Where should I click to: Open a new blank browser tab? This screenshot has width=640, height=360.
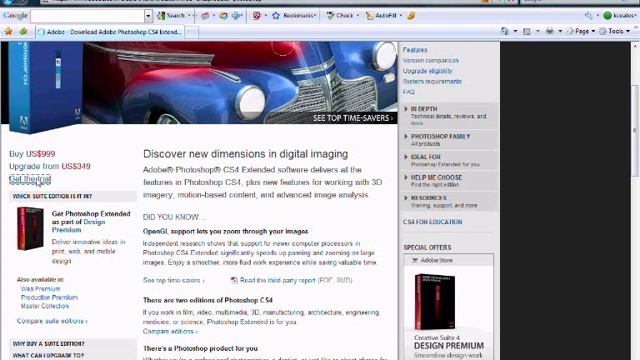192,32
